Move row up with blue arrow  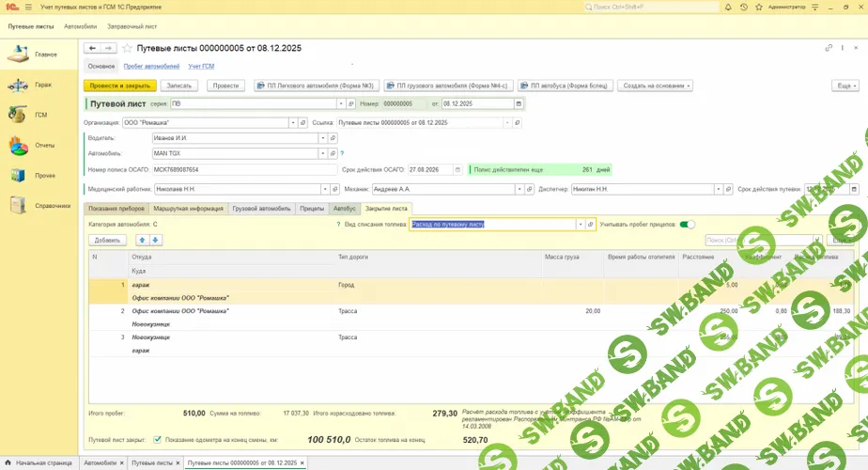(143, 240)
